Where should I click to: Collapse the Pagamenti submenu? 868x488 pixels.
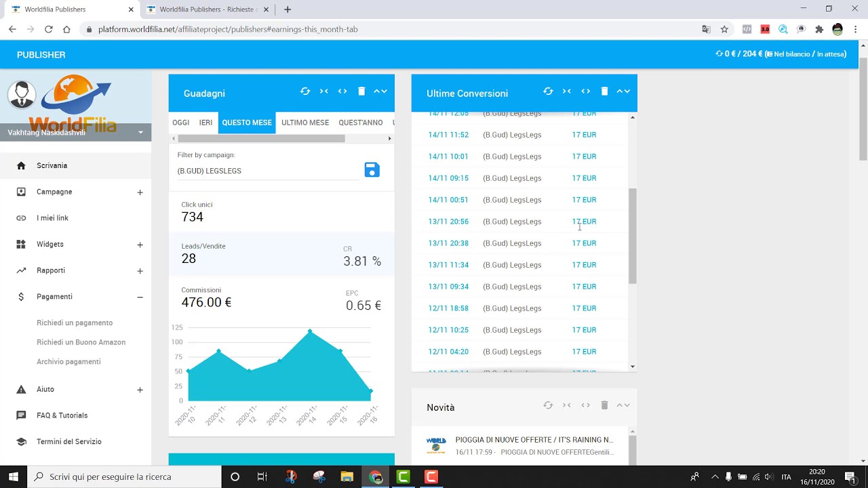click(x=140, y=297)
